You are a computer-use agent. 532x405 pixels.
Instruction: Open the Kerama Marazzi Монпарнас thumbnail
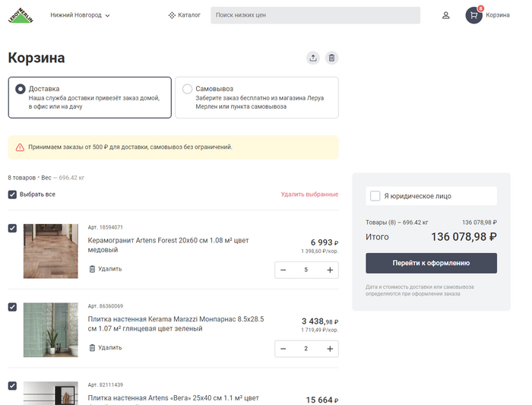[x=51, y=330]
